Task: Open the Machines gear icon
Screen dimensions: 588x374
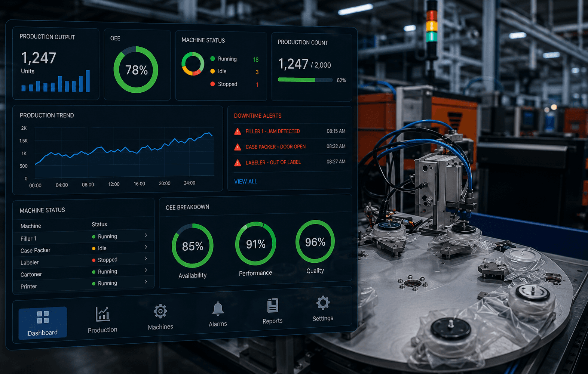Action: coord(160,311)
